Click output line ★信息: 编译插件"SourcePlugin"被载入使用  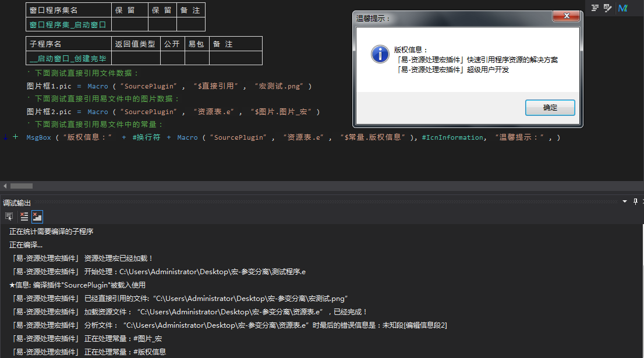(77, 285)
